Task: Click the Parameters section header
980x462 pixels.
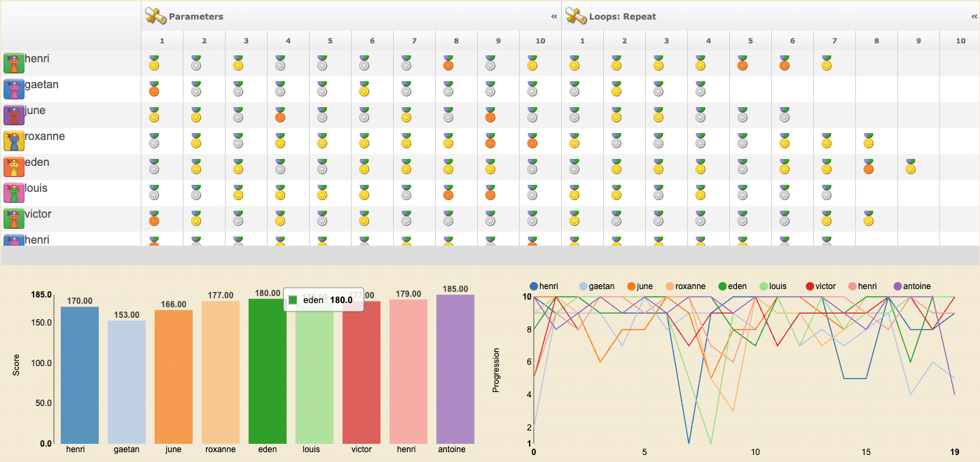Action: (196, 15)
